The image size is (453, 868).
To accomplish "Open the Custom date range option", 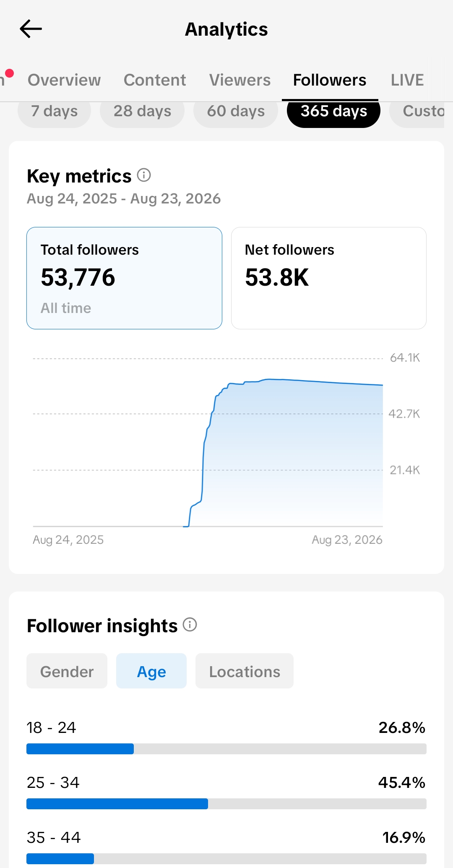I will coord(417,112).
